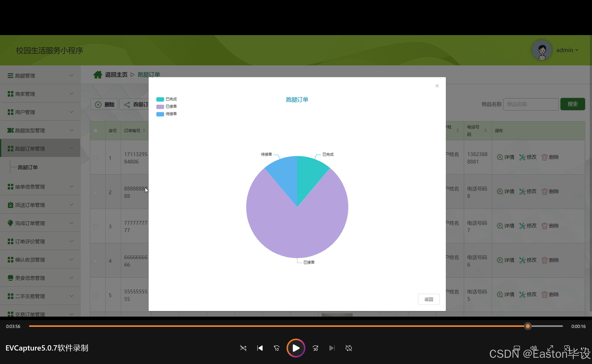Screen dimensions: 592x364
Task: Toggle 已完成 legend entry in chart
Action: [166, 99]
